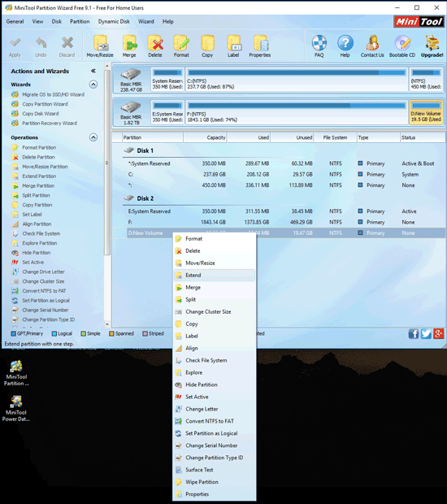Collapse the Wizards section
The image size is (447, 504).
(93, 85)
